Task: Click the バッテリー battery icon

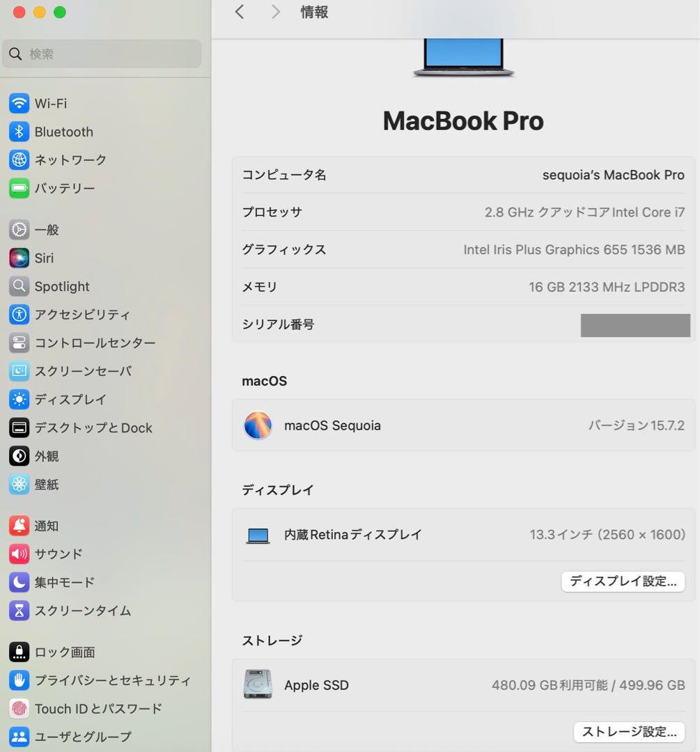Action: tap(20, 188)
